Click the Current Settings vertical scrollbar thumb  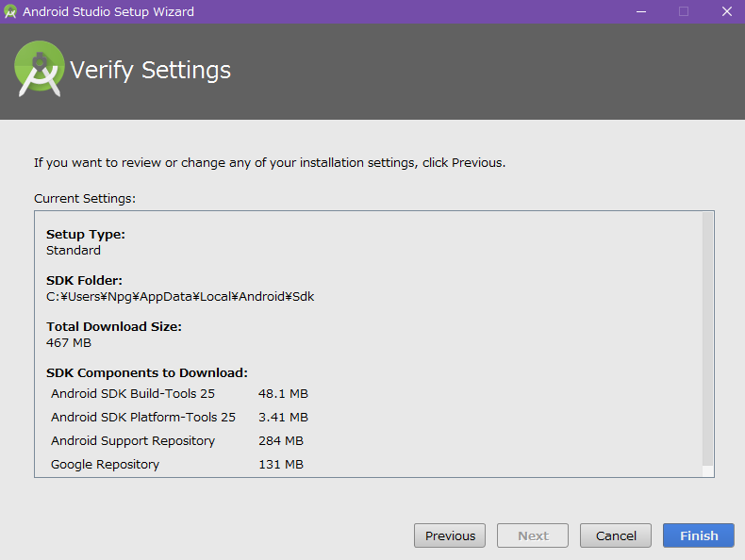coord(707,339)
